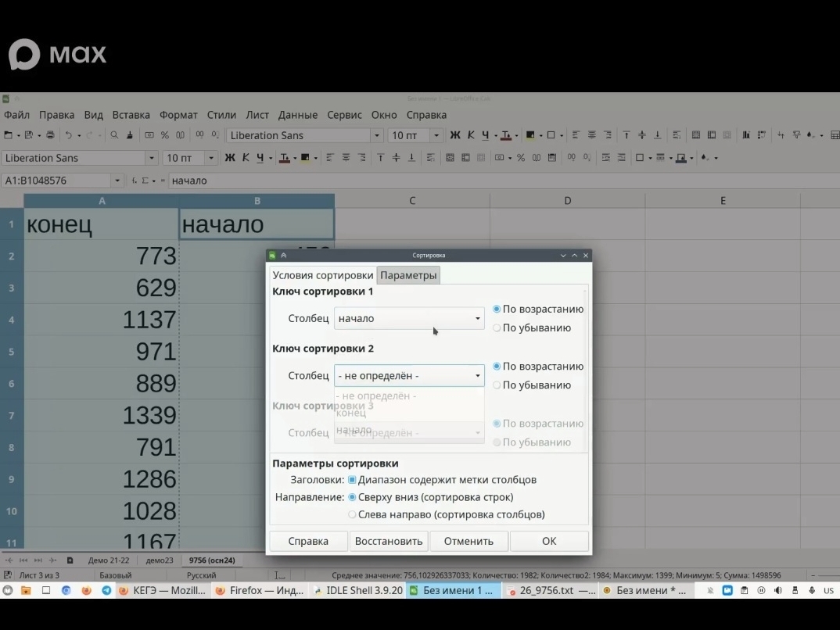Select the Clone Formatting paintbrush icon
The width and height of the screenshot is (840, 630).
coord(130,135)
